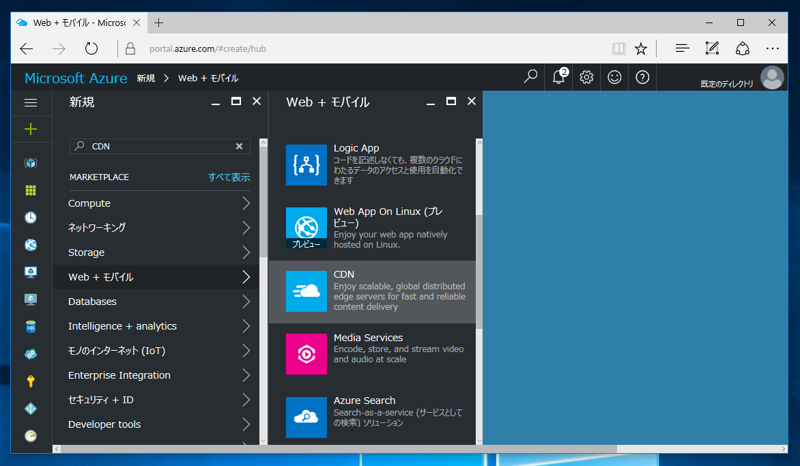The image size is (800, 466).
Task: Open the browser reading view icon
Action: coord(618,48)
